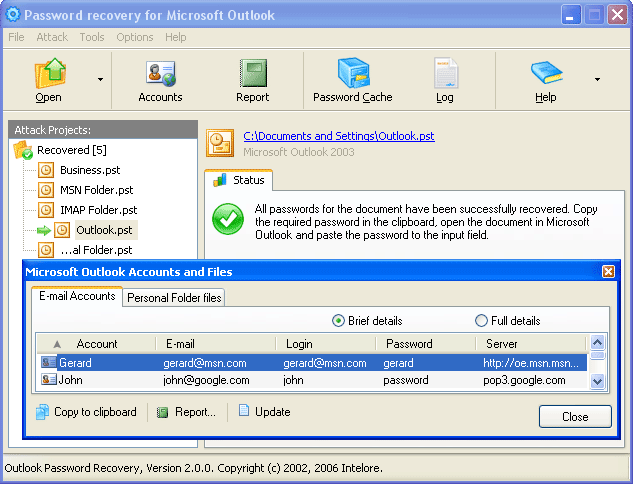Click the icon beside IMAP Folder.pst
Viewport: 633px width, 485px height.
tap(46, 210)
